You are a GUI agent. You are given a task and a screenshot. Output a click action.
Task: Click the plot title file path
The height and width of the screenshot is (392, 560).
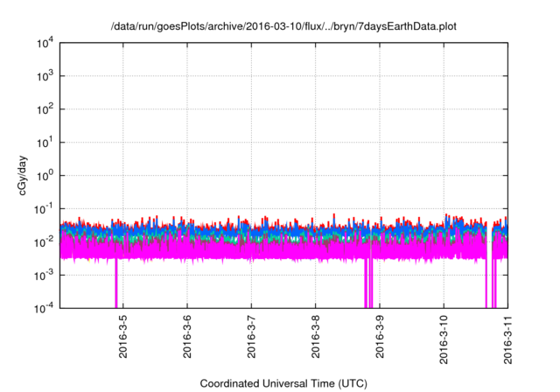pyautogui.click(x=283, y=26)
